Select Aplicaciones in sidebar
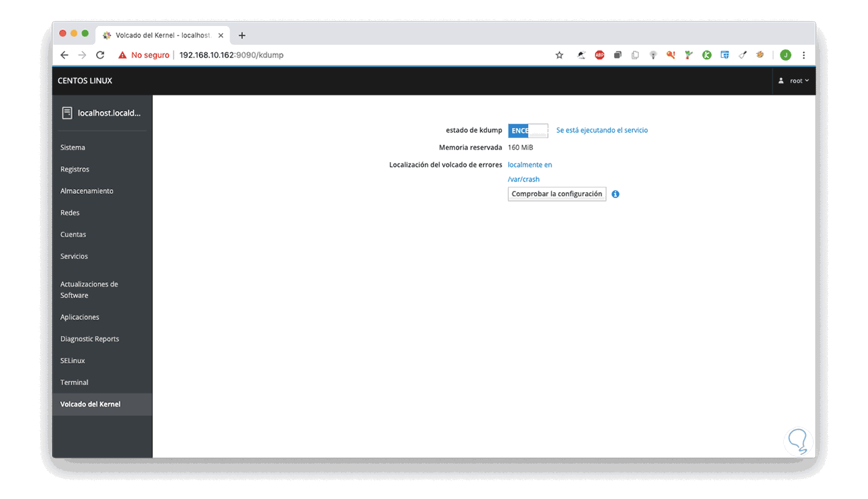This screenshot has width=868, height=499. tap(102, 318)
